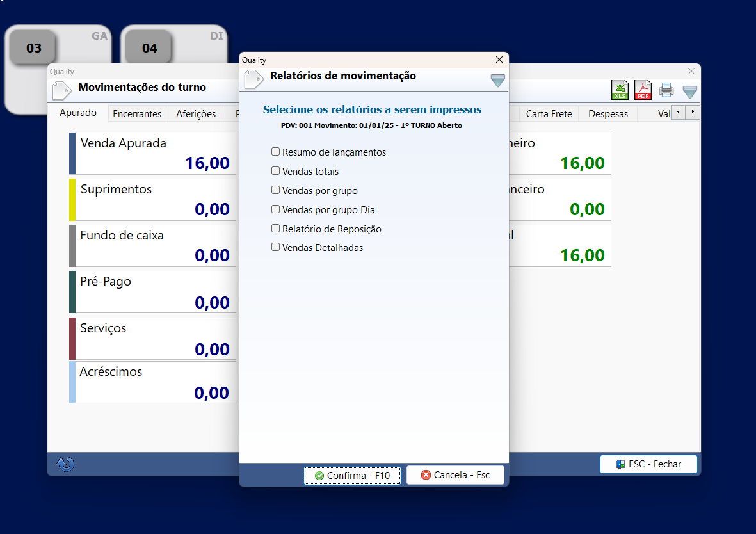Click the Venda Apurada card
This screenshot has height=534, width=756.
(x=152, y=154)
